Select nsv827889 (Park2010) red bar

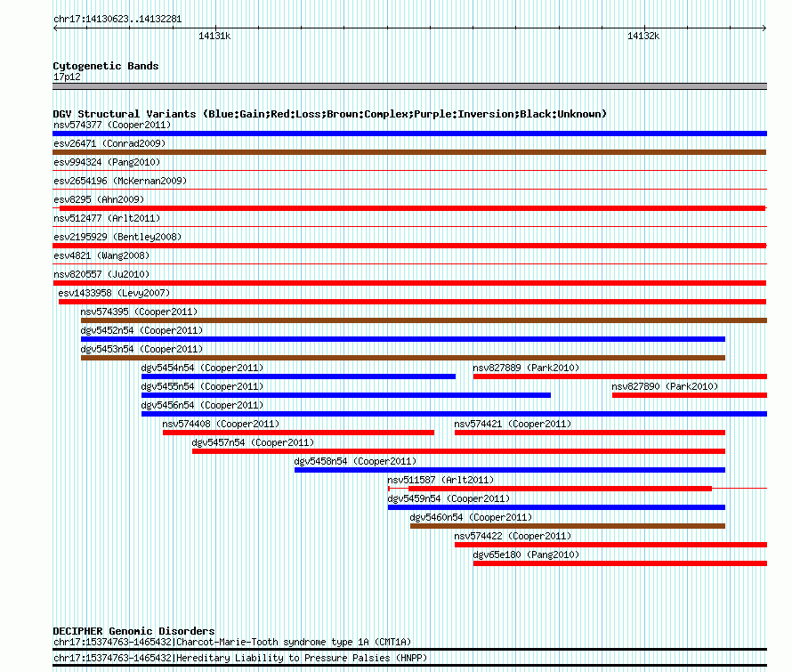click(620, 376)
